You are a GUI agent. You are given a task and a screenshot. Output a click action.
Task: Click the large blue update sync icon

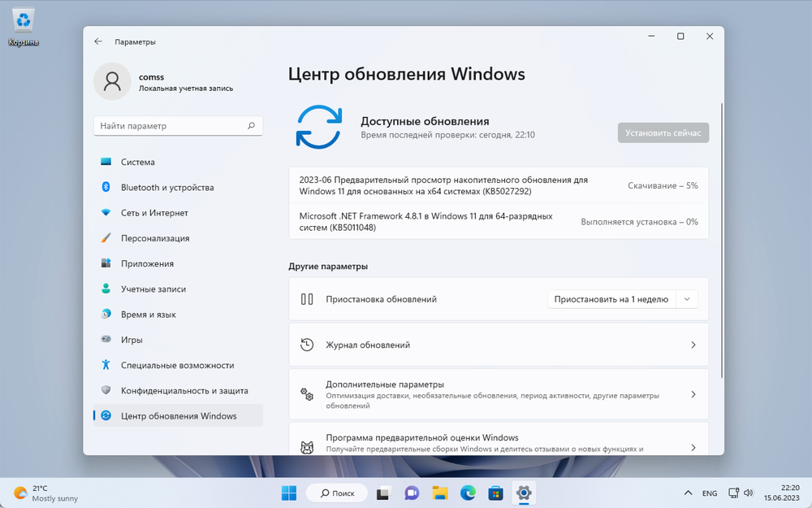[319, 127]
